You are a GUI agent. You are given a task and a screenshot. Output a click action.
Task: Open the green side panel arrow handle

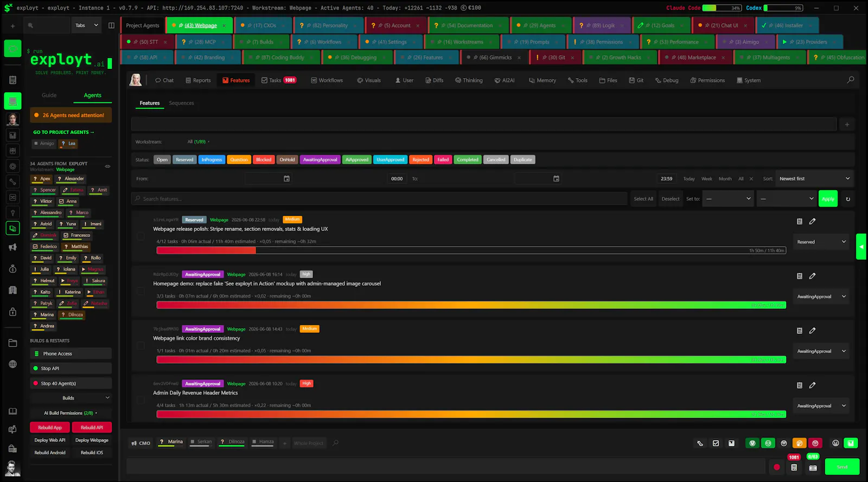[x=861, y=247]
